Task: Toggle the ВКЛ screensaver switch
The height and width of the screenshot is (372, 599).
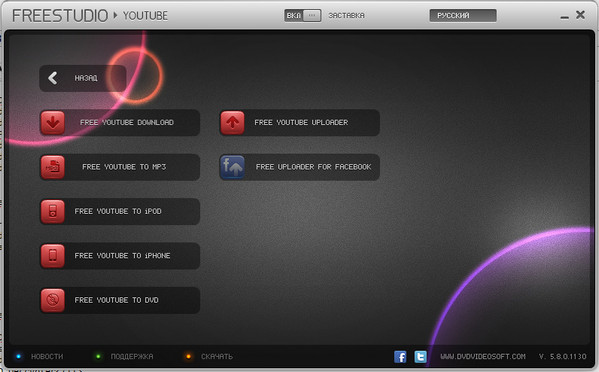Action: point(303,16)
